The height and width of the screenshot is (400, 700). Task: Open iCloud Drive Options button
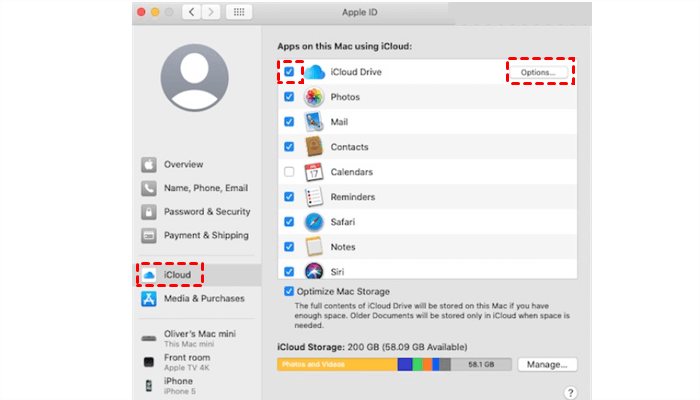pyautogui.click(x=538, y=72)
